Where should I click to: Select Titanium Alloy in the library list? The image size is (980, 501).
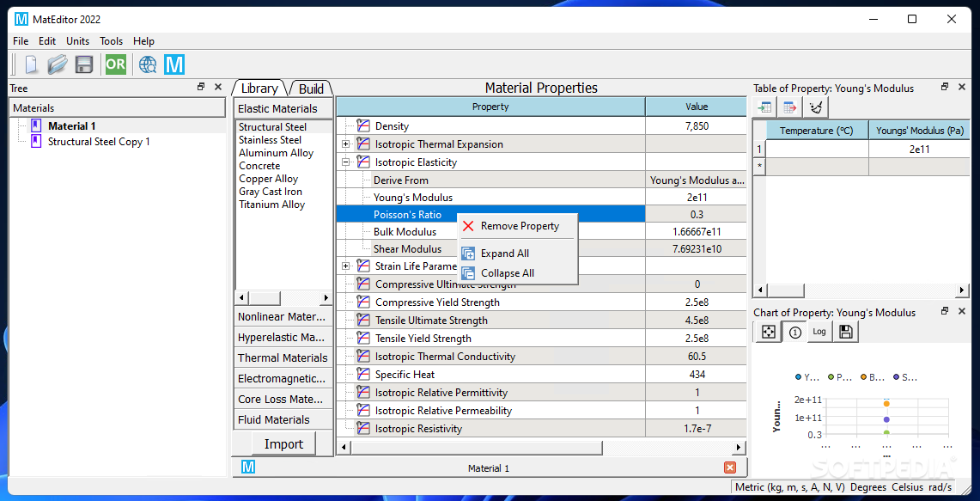click(272, 205)
